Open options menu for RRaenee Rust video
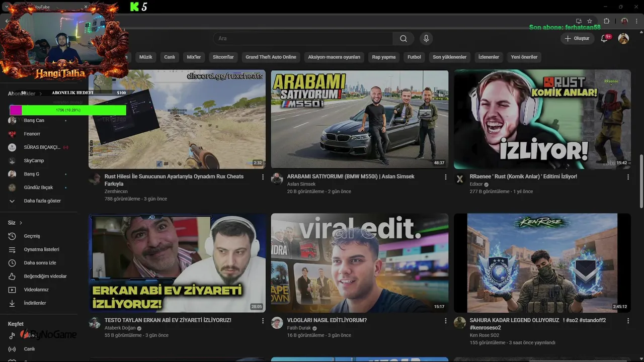The width and height of the screenshot is (644, 362). 628,177
